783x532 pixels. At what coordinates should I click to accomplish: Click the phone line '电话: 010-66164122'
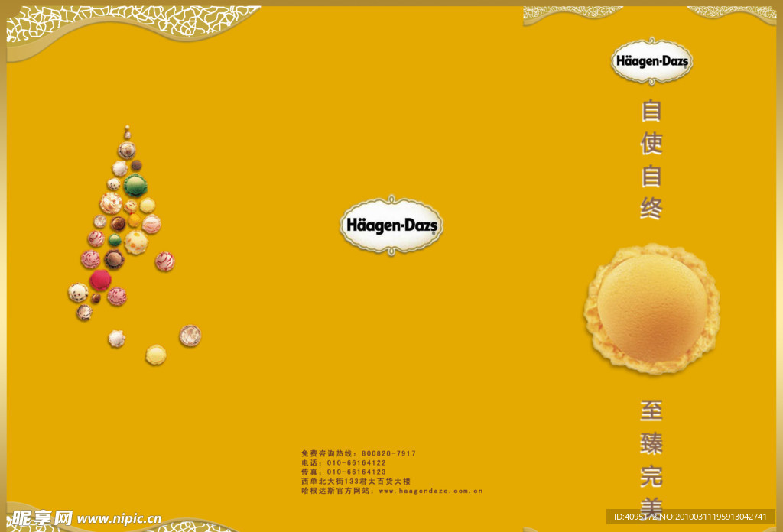[343, 462]
